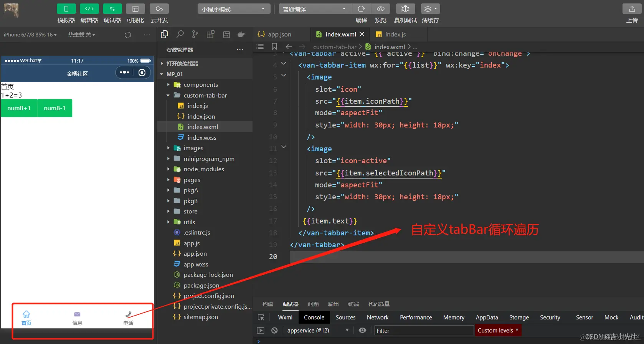Open the 普通编译 compile mode dropdown
The width and height of the screenshot is (644, 344).
coord(315,9)
